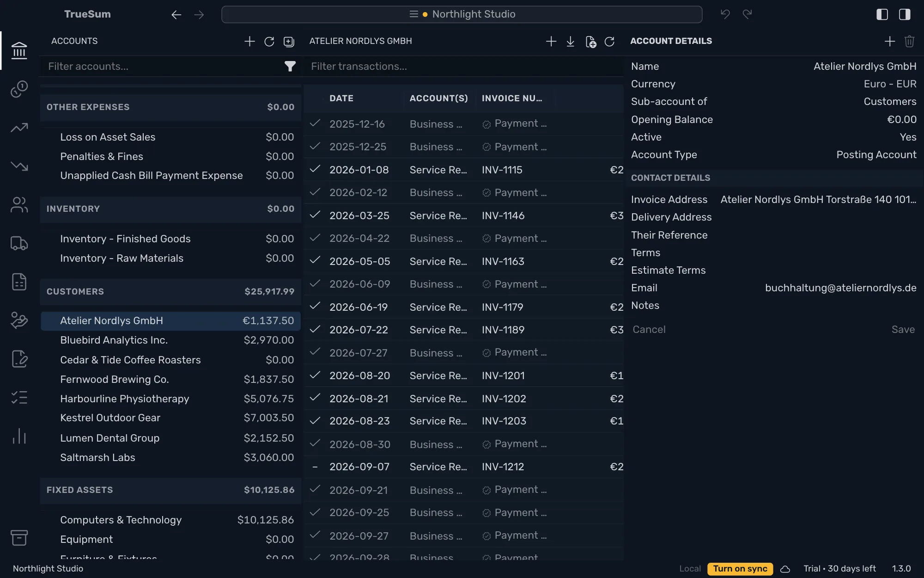Collapse the Fixed Assets group

tap(170, 490)
